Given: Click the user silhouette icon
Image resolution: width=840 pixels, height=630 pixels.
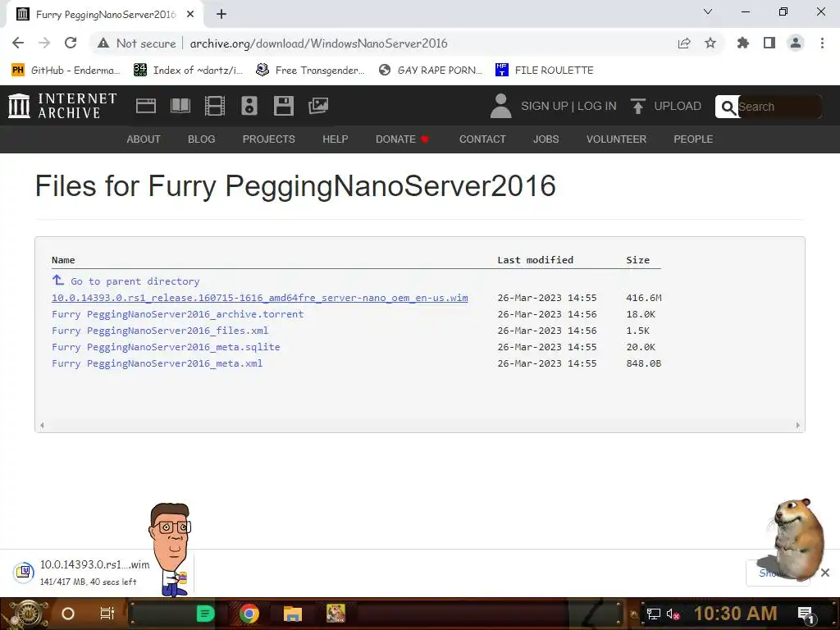Looking at the screenshot, I should [x=501, y=106].
